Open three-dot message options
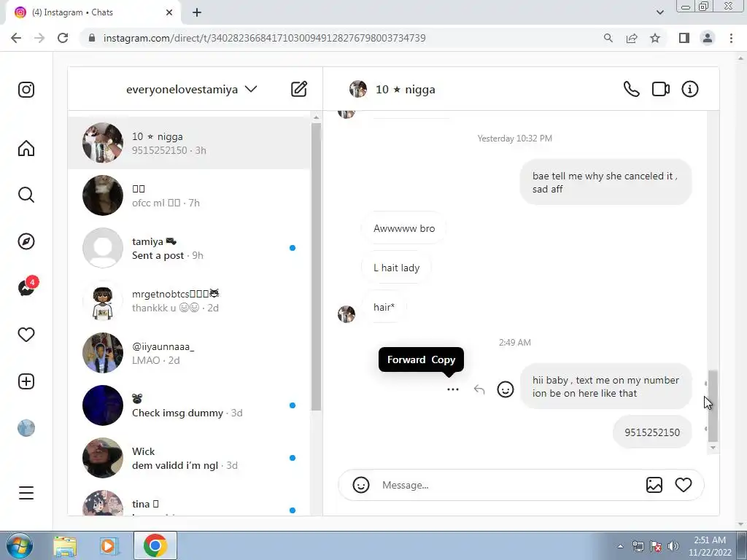The image size is (747, 560). click(452, 389)
